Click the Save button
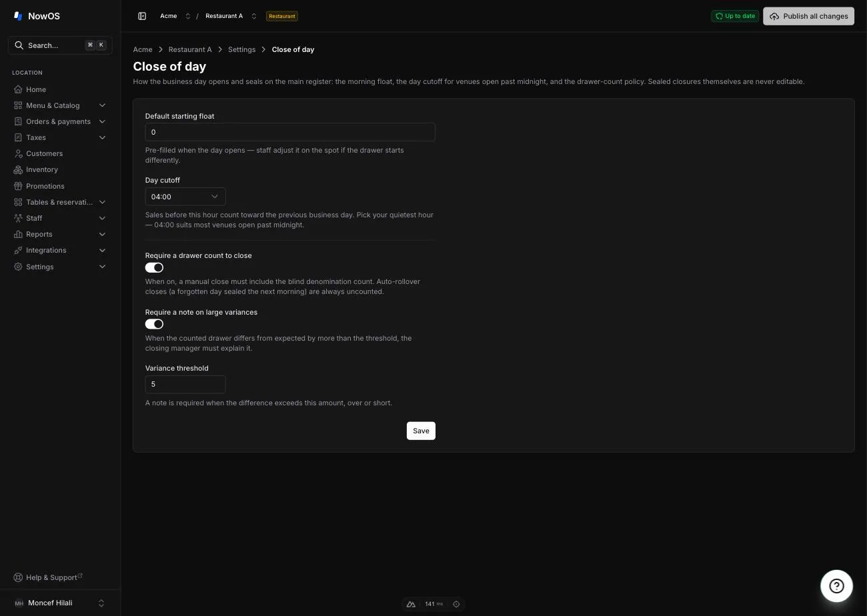 pos(421,431)
